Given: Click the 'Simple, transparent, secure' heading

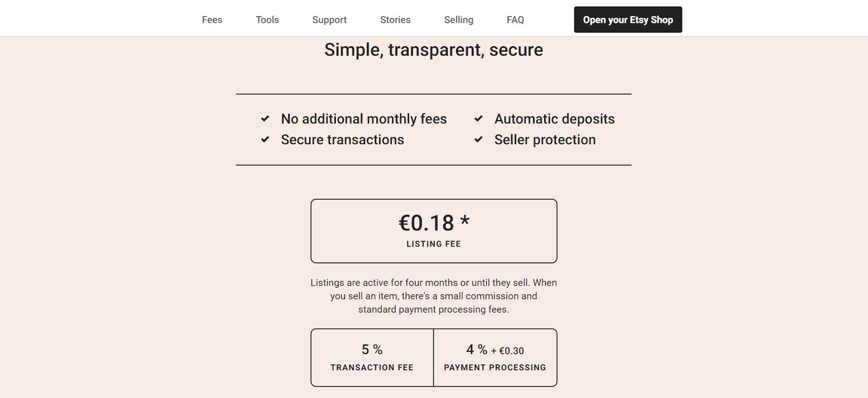Looking at the screenshot, I should tap(433, 49).
